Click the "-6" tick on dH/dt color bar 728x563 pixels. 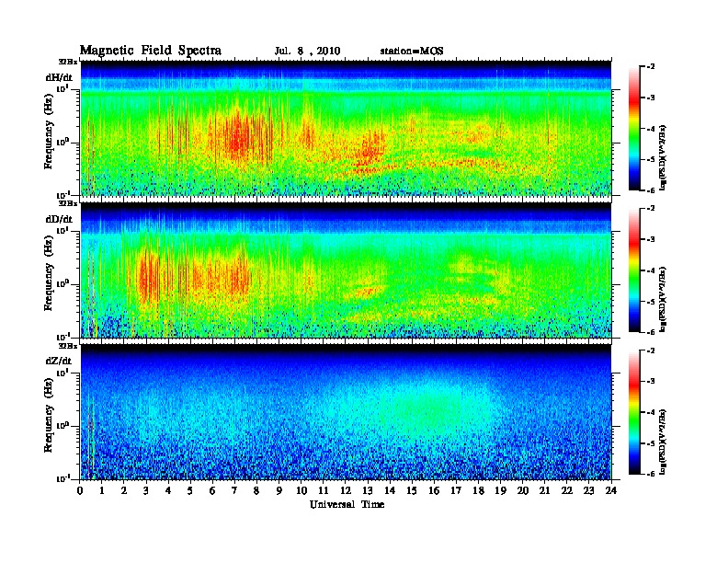tap(652, 190)
